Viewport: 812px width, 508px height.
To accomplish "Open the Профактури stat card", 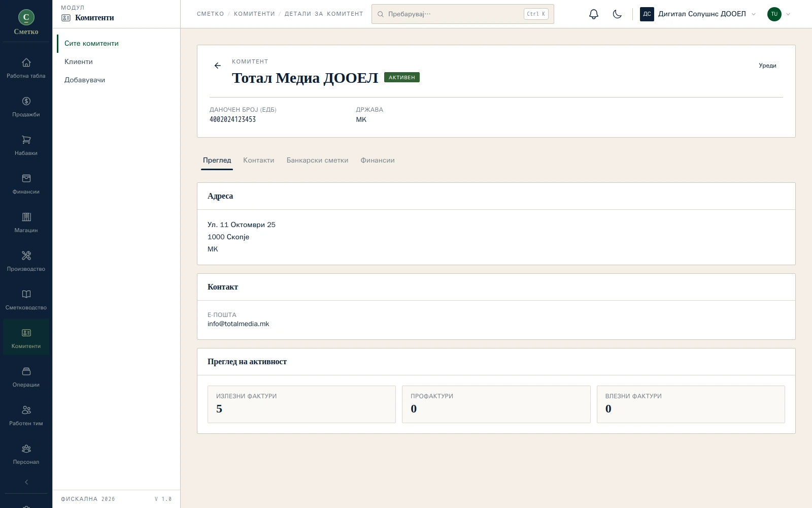I will tap(496, 404).
